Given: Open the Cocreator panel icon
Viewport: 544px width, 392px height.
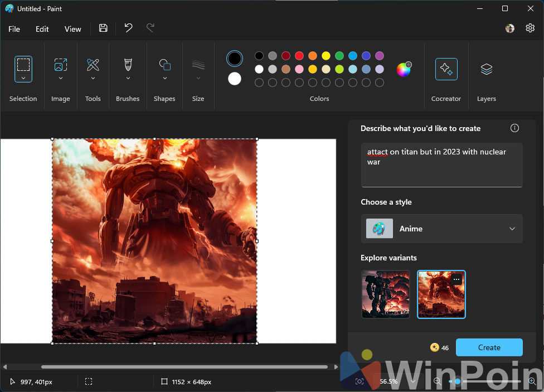Looking at the screenshot, I should point(446,69).
